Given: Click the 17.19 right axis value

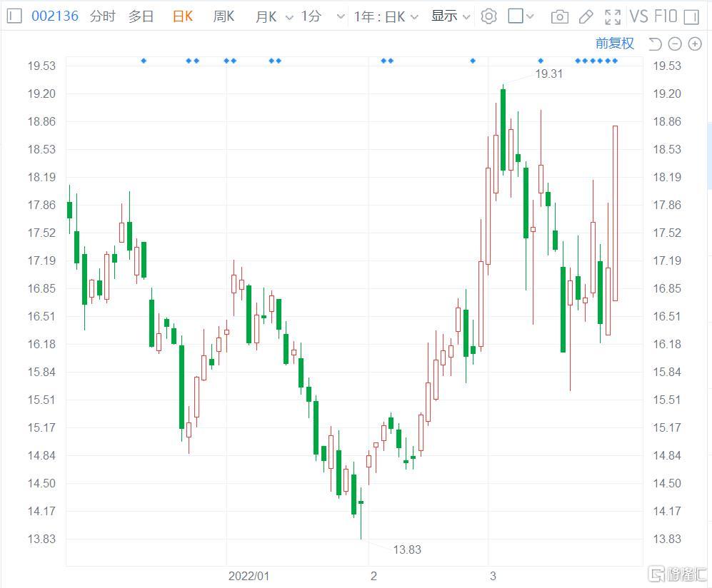Looking at the screenshot, I should (x=667, y=260).
